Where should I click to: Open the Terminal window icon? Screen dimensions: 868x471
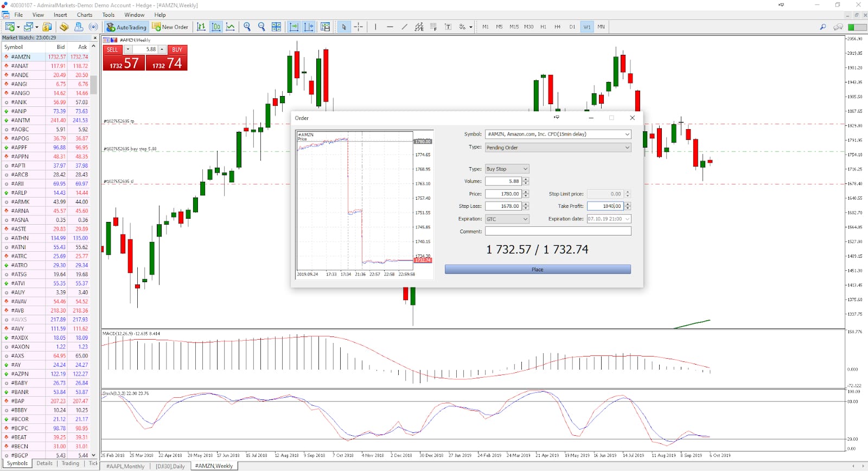(79, 27)
